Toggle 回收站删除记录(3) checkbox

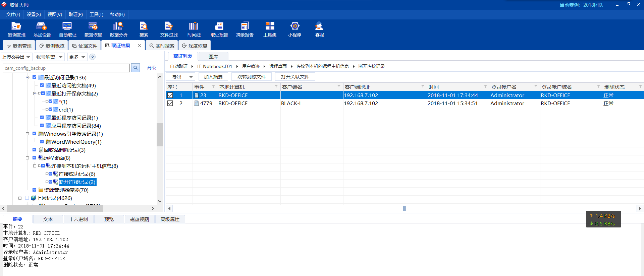tap(34, 150)
